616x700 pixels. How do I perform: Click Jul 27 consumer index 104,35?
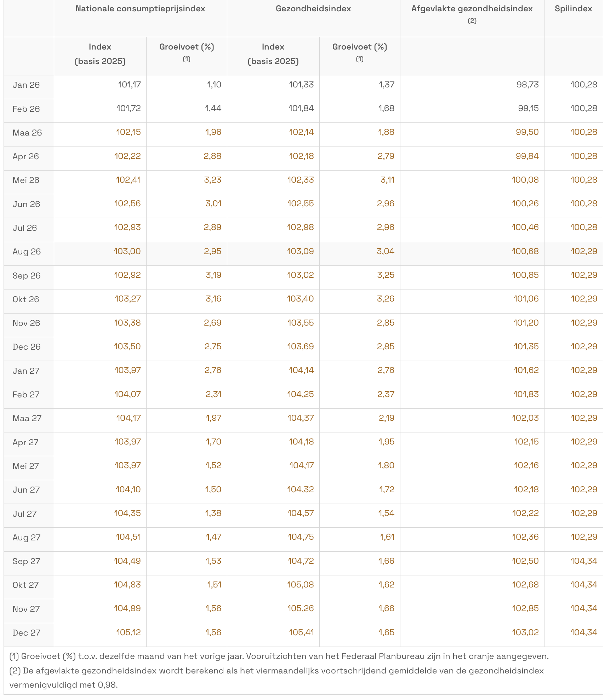[127, 513]
